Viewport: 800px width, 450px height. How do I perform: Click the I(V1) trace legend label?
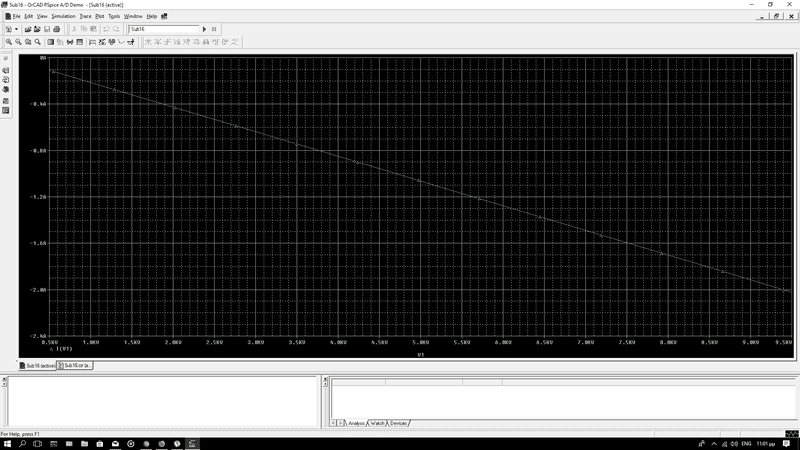click(64, 349)
